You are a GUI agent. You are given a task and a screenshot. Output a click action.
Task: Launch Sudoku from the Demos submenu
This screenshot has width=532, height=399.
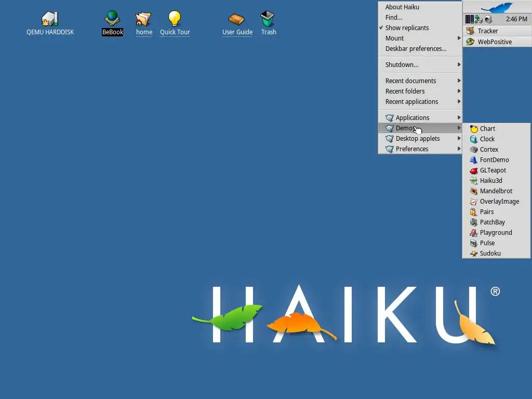[x=496, y=254]
